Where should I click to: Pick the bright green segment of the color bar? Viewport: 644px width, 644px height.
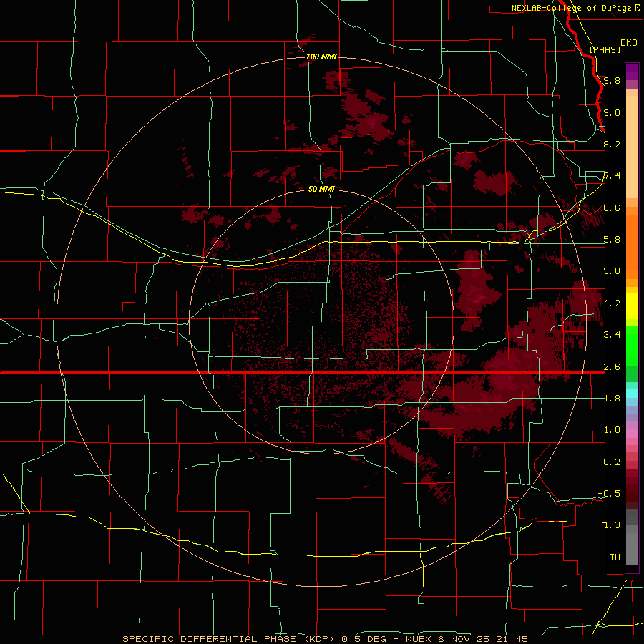[x=632, y=345]
